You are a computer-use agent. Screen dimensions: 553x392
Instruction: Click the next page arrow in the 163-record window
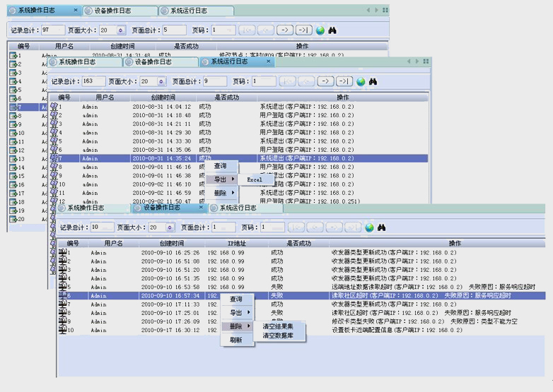(325, 81)
